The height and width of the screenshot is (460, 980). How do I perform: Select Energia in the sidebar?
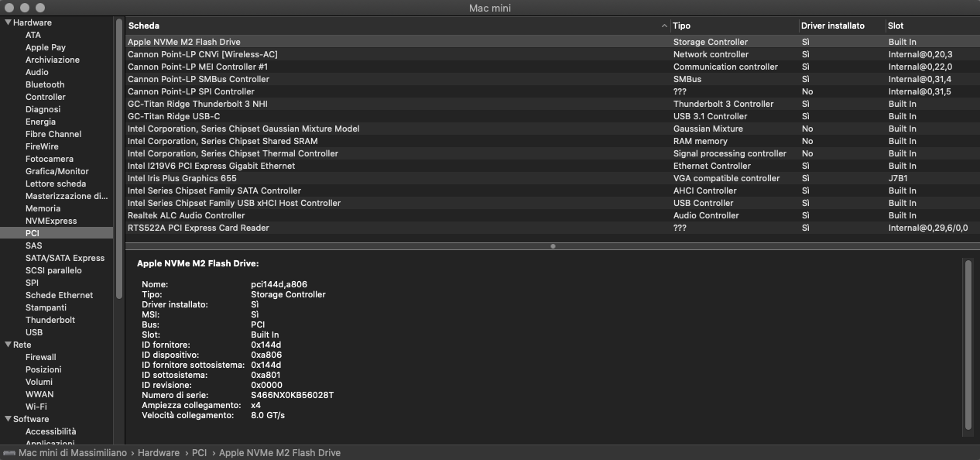[40, 122]
